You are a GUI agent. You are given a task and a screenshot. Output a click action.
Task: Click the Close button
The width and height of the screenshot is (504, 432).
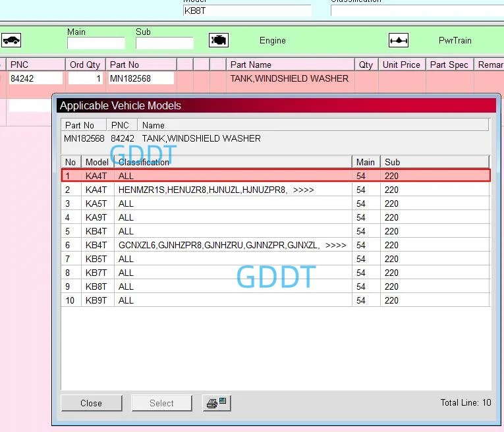tap(92, 403)
